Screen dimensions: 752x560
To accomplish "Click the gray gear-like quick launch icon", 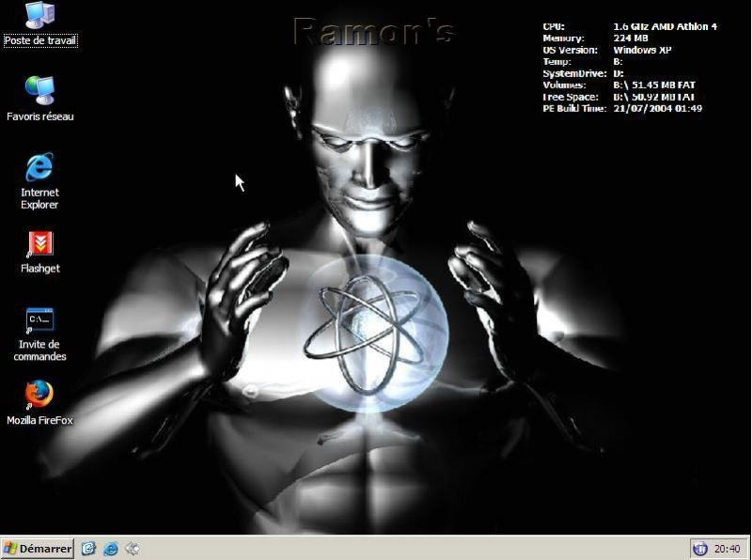I will [133, 549].
